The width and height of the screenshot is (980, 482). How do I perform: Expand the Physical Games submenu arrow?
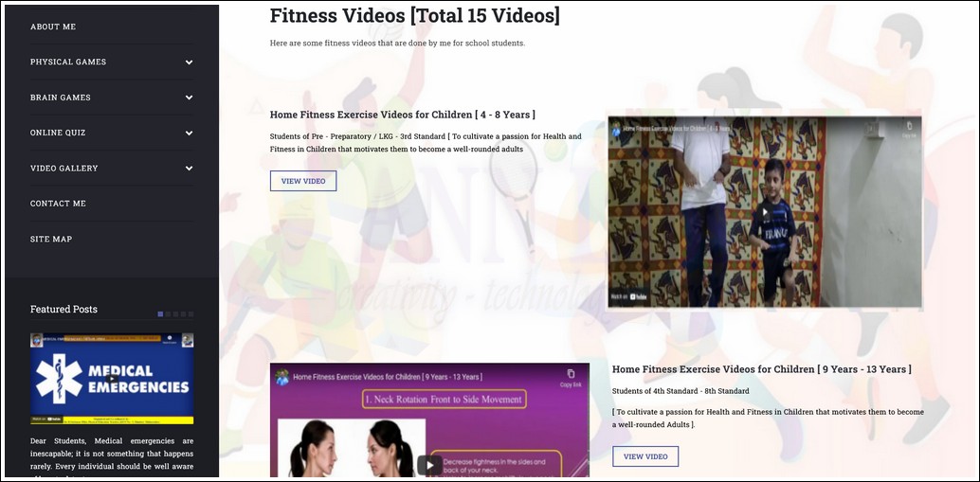[x=189, y=62]
